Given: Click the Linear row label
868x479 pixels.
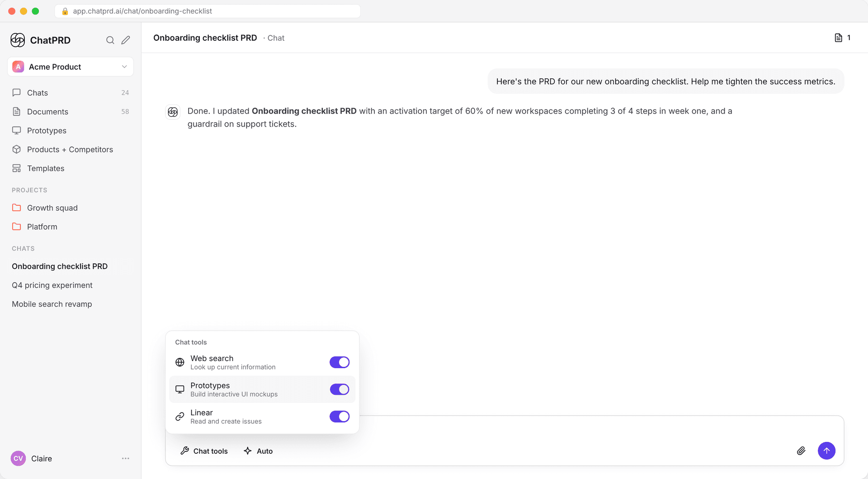Looking at the screenshot, I should pos(202,413).
